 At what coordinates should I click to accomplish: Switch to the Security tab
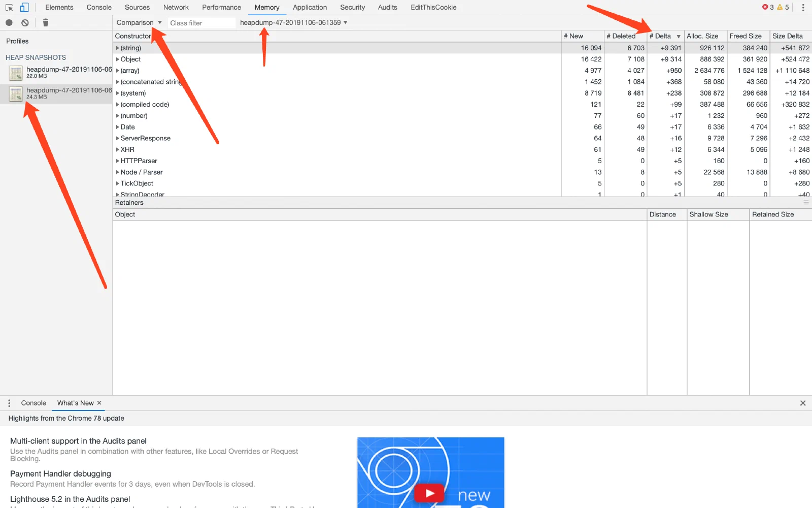coord(352,7)
